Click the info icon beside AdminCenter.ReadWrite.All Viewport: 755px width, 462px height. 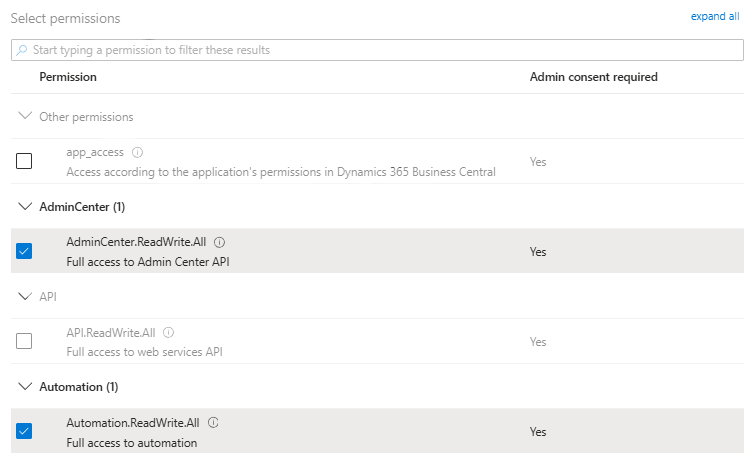pos(220,242)
